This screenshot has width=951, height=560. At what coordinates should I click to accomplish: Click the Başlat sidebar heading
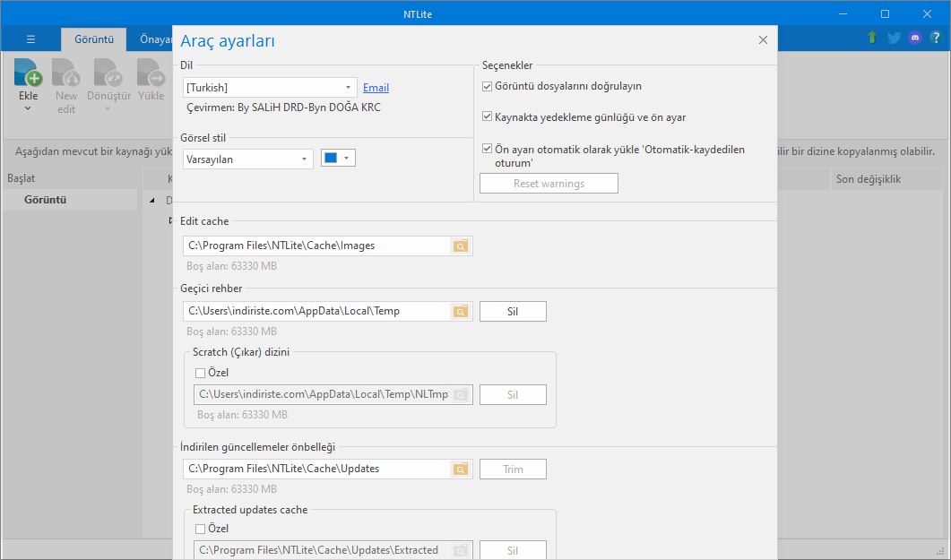22,178
